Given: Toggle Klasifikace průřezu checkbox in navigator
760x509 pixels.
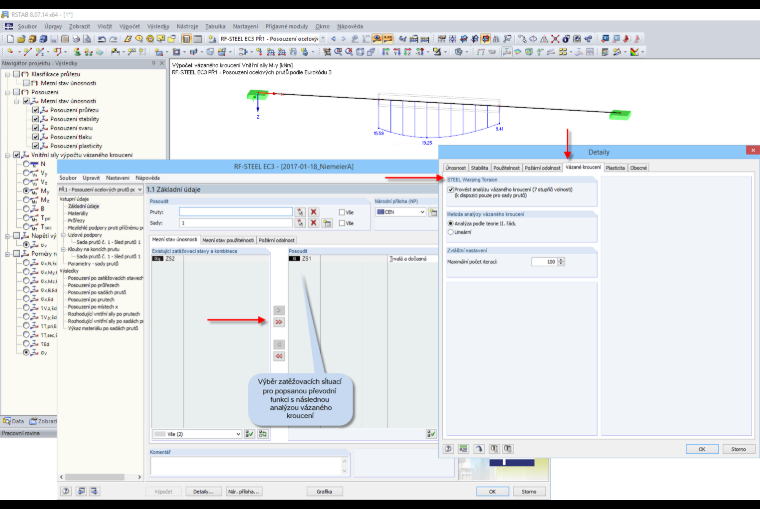Looking at the screenshot, I should click(17, 74).
